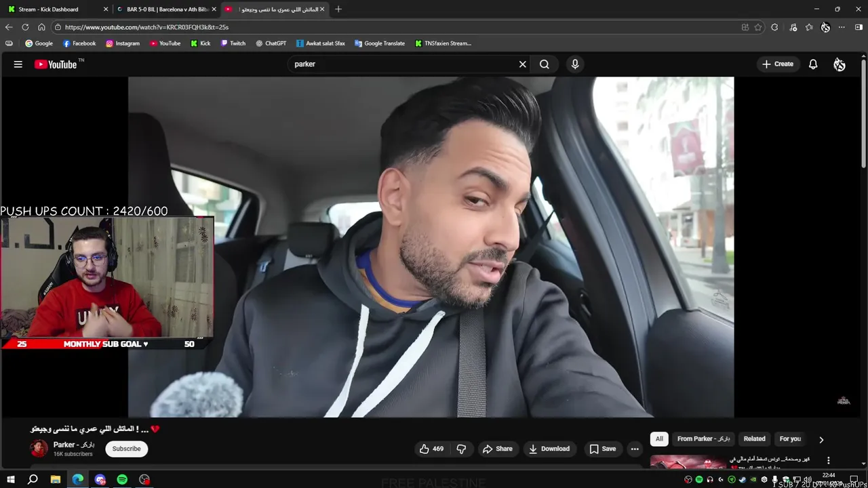This screenshot has width=868, height=488.
Task: Open the Kick bookmark
Action: tap(200, 43)
